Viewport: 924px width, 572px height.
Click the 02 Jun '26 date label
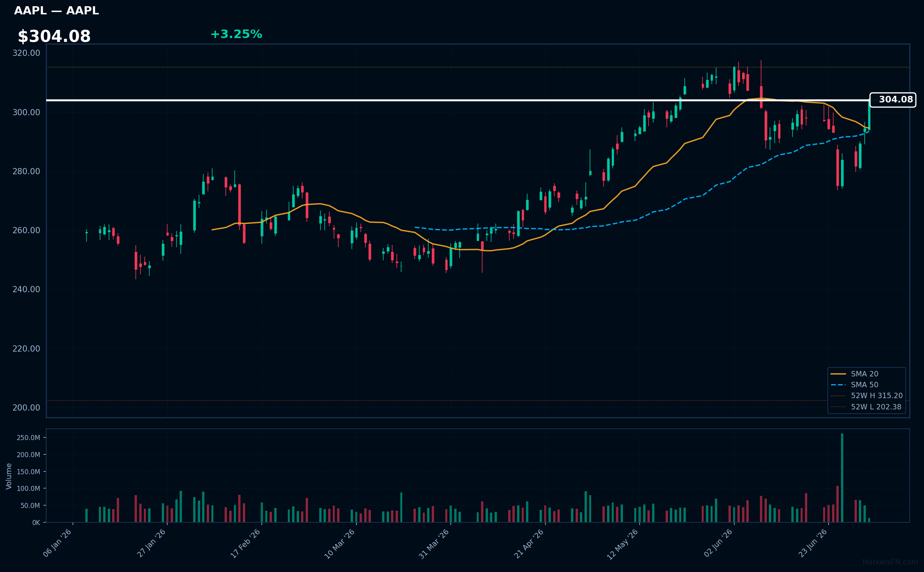(x=718, y=543)
